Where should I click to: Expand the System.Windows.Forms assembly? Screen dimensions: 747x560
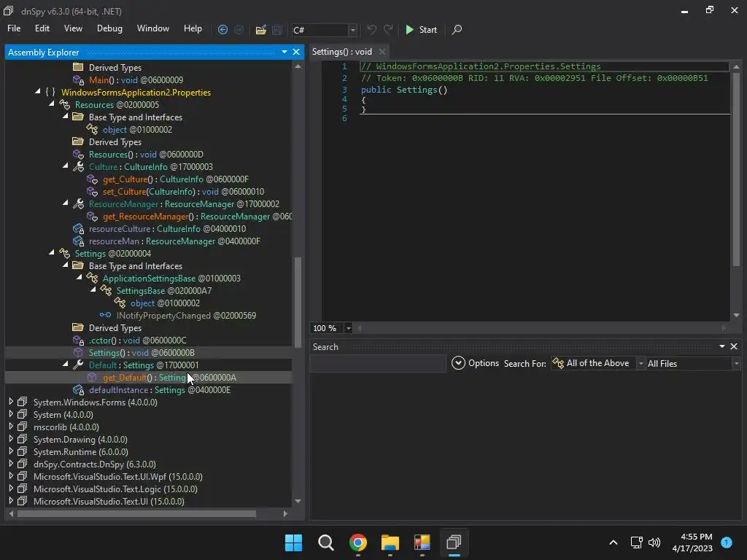(11, 402)
